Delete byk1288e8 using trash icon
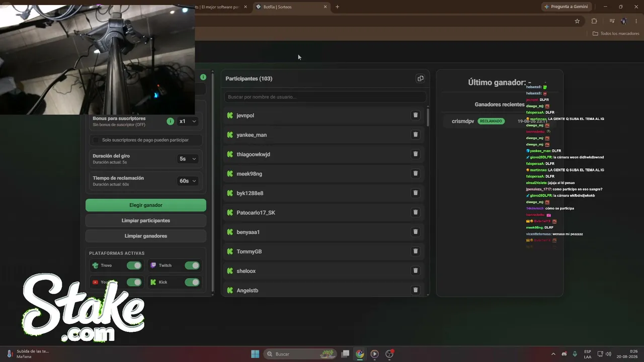The height and width of the screenshot is (362, 644). coord(416,193)
